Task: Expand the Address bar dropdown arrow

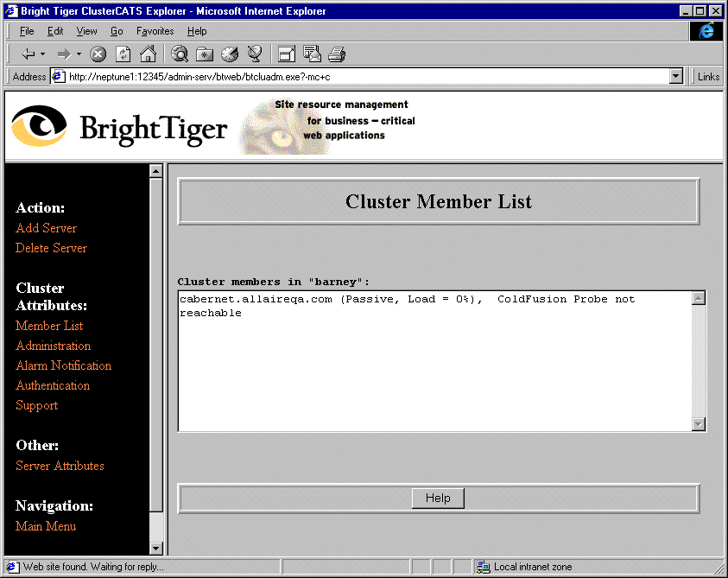Action: coord(676,76)
